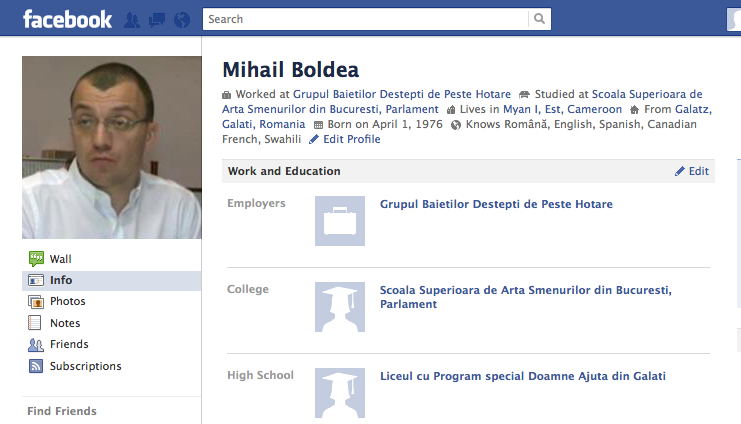Click the Find Friends link
This screenshot has width=741, height=424.
pyautogui.click(x=62, y=411)
